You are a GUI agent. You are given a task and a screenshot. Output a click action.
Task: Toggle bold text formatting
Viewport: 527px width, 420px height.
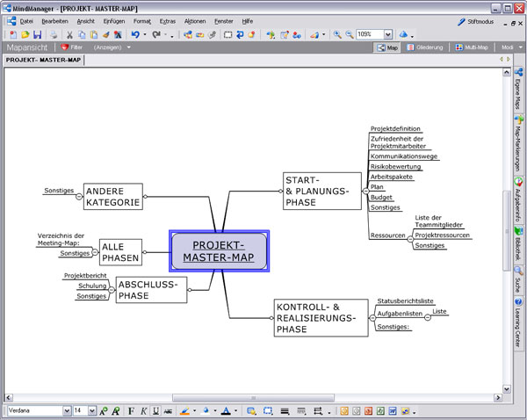click(x=132, y=410)
